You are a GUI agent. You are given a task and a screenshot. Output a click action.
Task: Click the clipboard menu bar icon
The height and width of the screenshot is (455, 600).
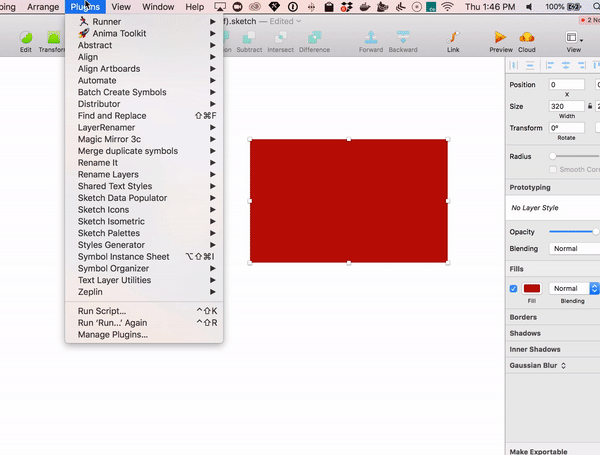tap(328, 7)
